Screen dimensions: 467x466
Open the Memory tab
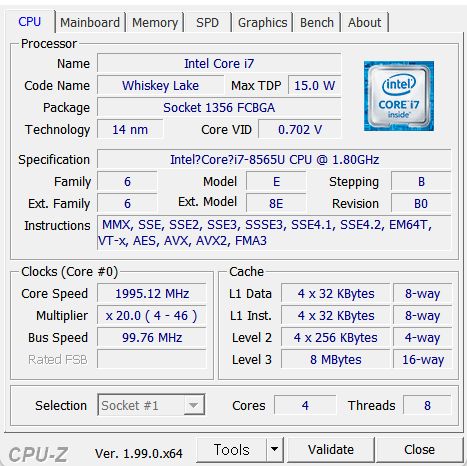click(155, 23)
